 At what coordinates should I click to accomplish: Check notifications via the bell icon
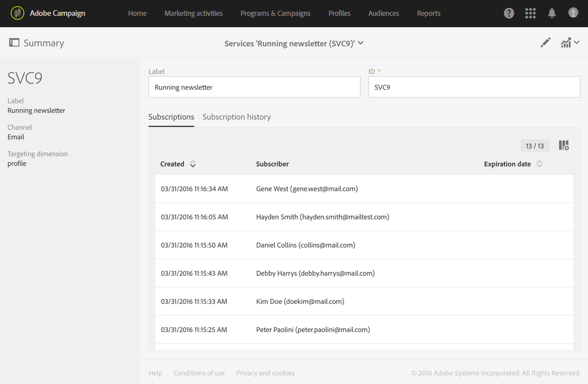coord(551,12)
